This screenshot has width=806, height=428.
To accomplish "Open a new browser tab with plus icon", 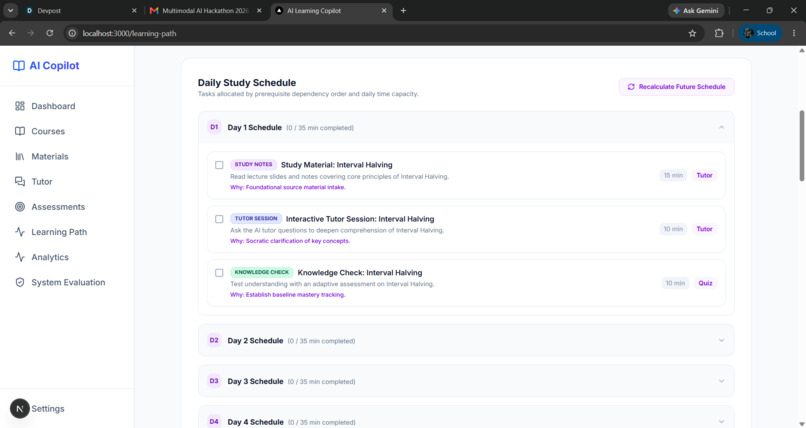I will 403,10.
